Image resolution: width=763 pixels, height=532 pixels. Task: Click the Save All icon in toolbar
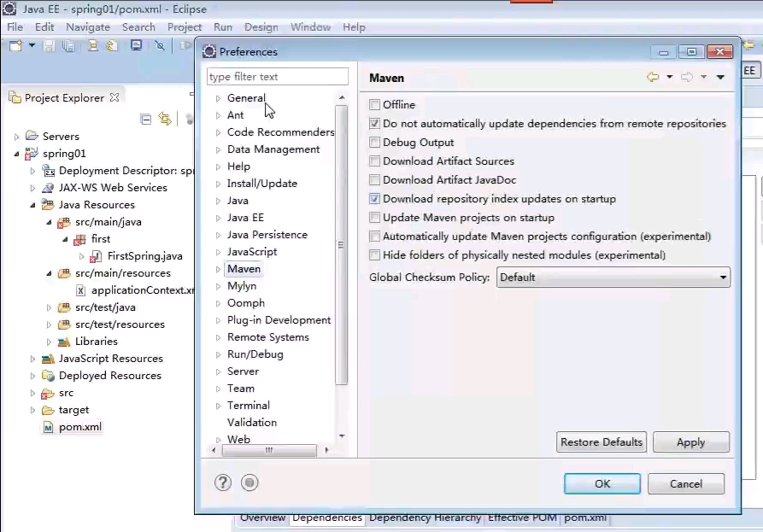click(68, 46)
